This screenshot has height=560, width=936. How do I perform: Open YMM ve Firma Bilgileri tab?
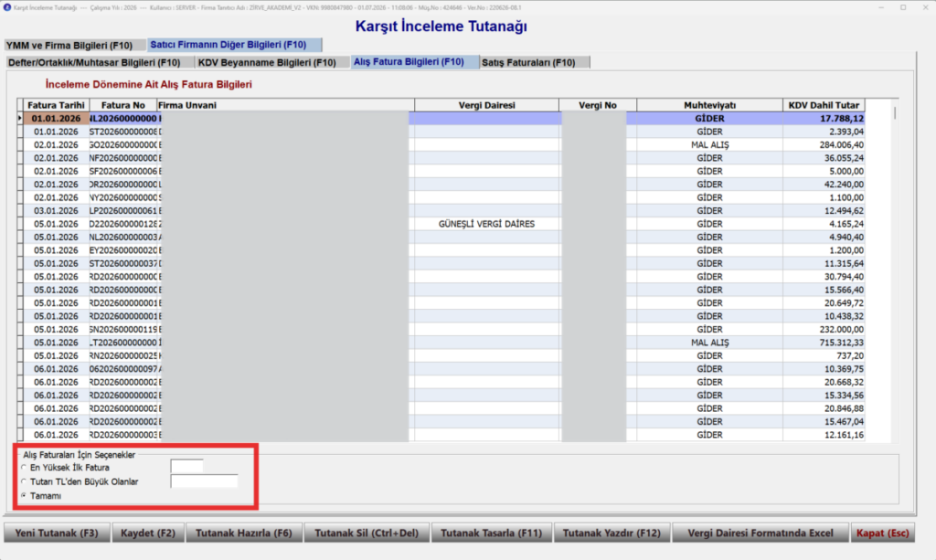click(75, 46)
